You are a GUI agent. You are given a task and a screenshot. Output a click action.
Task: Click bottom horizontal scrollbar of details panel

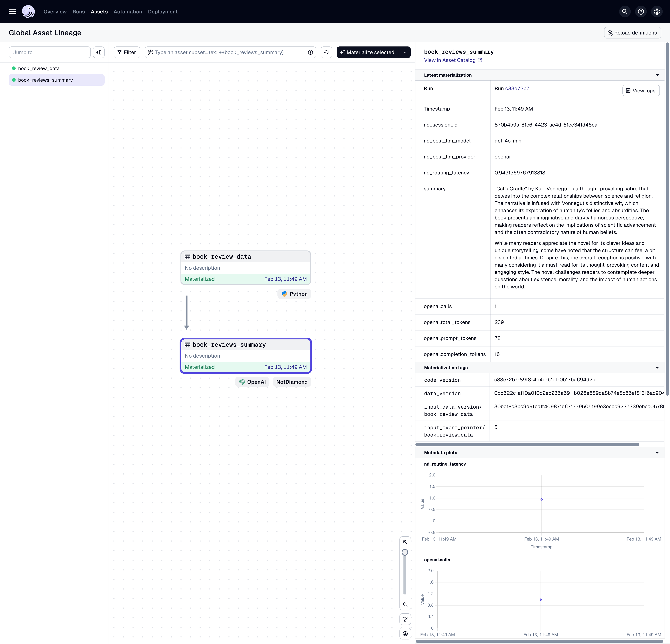539,641
